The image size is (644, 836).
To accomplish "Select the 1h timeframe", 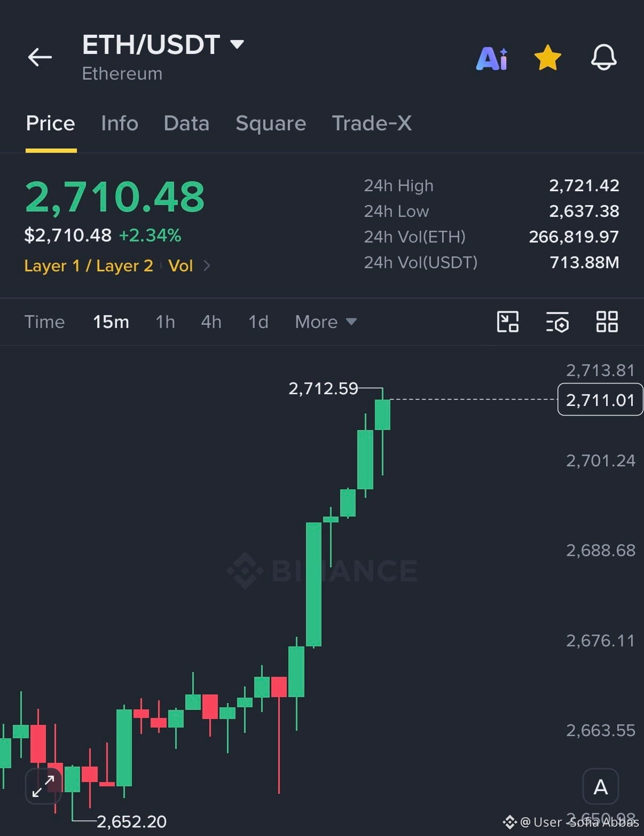I will coord(165,322).
